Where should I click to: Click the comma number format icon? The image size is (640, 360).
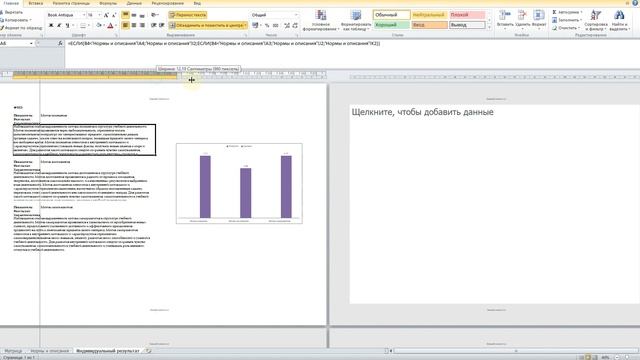pyautogui.click(x=276, y=25)
